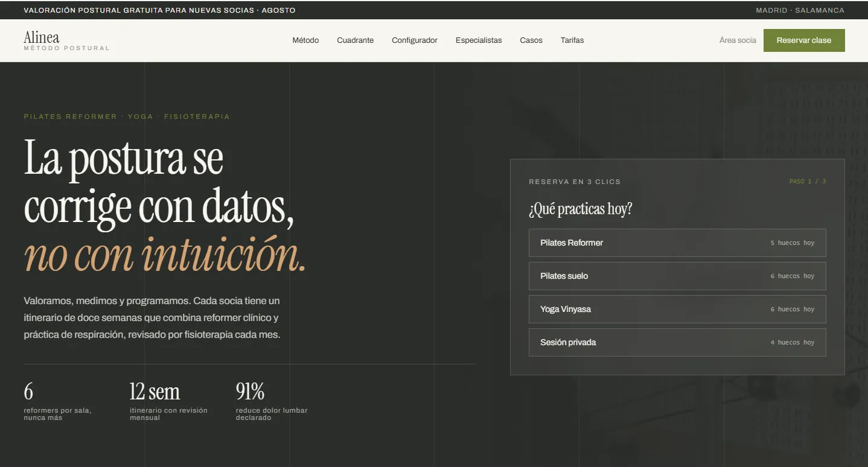This screenshot has height=467, width=868.
Task: Pick the Yoga Vinyasa option
Action: tap(677, 309)
